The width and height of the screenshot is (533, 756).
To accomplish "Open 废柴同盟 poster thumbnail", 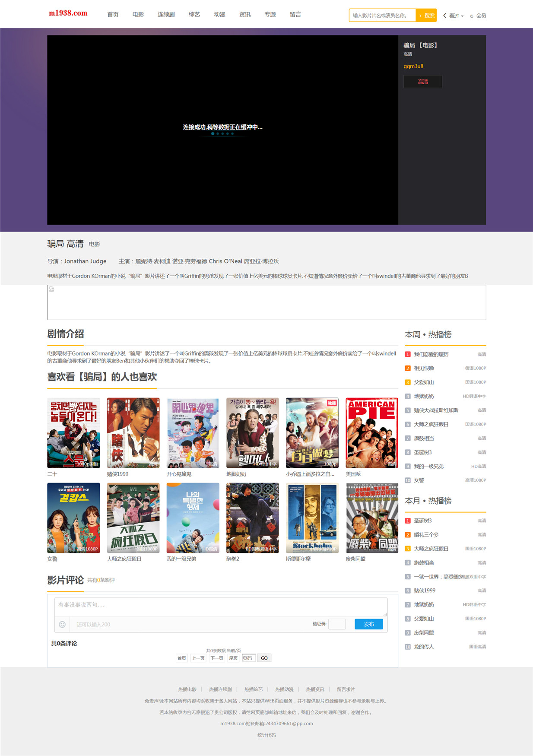I will tap(372, 518).
